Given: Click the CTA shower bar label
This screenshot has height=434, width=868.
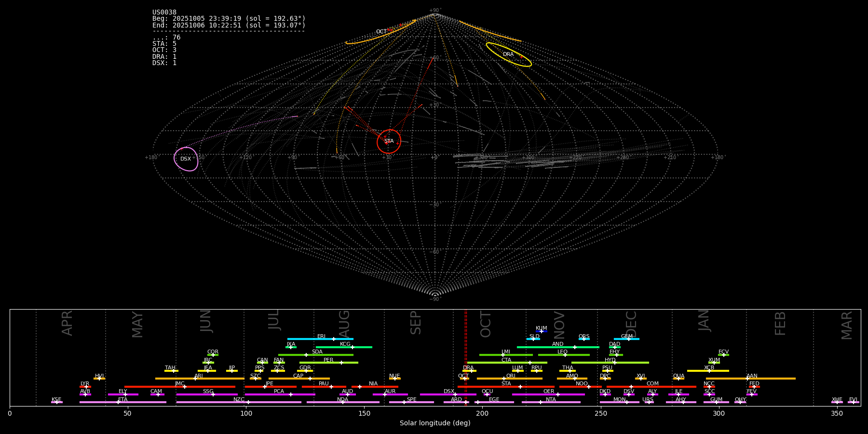Looking at the screenshot, I should 506,360.
